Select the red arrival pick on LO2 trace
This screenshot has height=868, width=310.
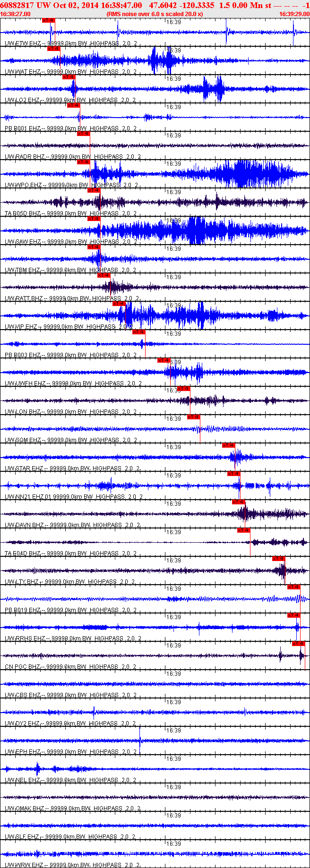pos(69,77)
